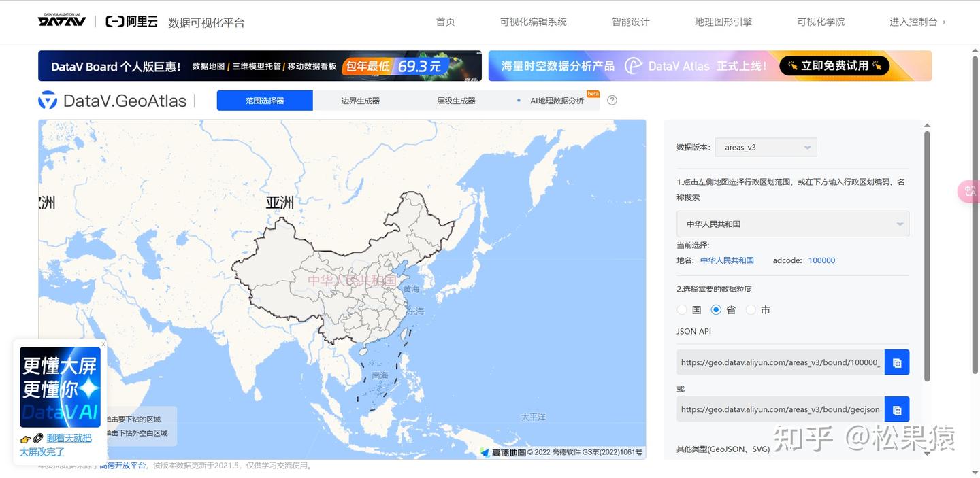Open 进入控制台 in the top navigation
This screenshot has width=980, height=478.
[x=915, y=21]
